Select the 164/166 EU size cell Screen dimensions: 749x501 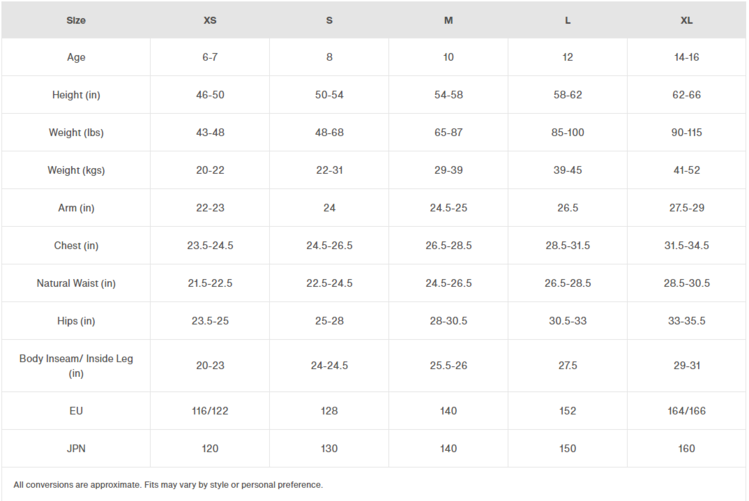click(x=686, y=411)
